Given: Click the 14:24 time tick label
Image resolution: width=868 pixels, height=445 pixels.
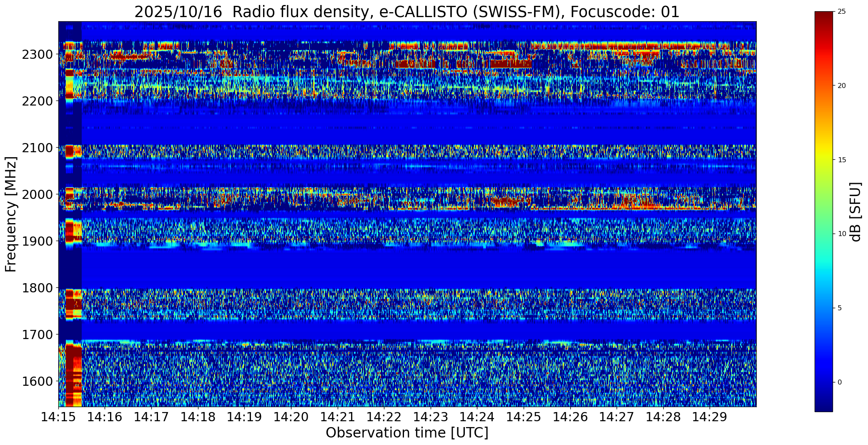Looking at the screenshot, I should tap(477, 417).
